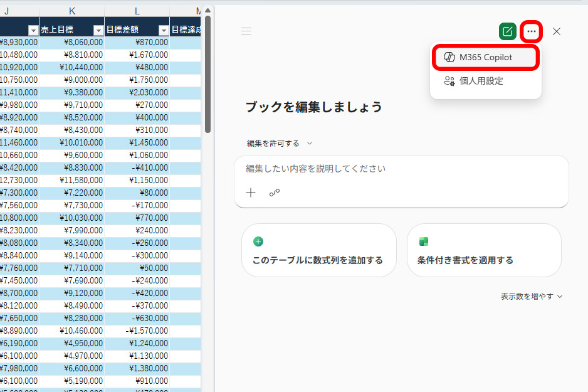
Task: Click the connector icon beside plus sign
Action: pyautogui.click(x=275, y=193)
